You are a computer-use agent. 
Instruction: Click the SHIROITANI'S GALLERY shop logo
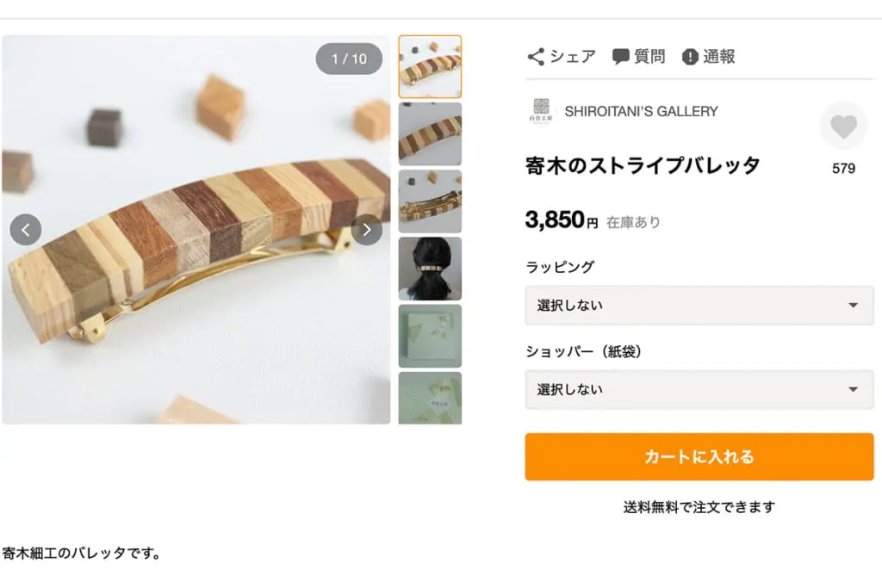540,111
